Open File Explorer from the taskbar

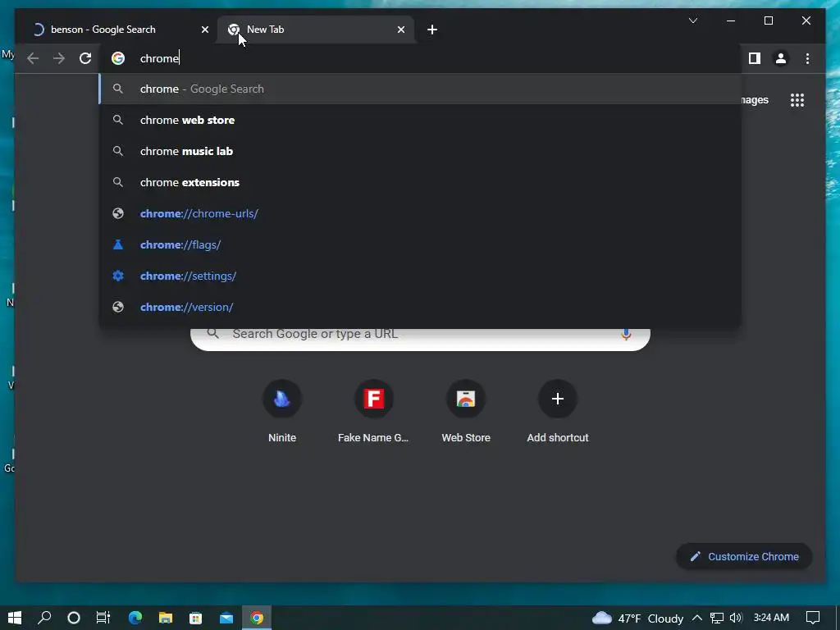coord(166,618)
